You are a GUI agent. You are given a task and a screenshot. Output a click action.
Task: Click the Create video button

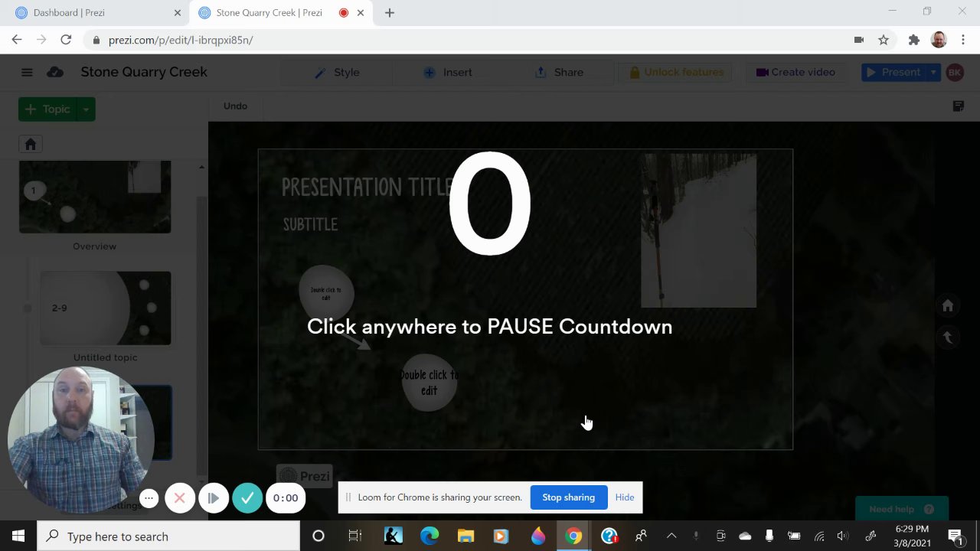795,72
